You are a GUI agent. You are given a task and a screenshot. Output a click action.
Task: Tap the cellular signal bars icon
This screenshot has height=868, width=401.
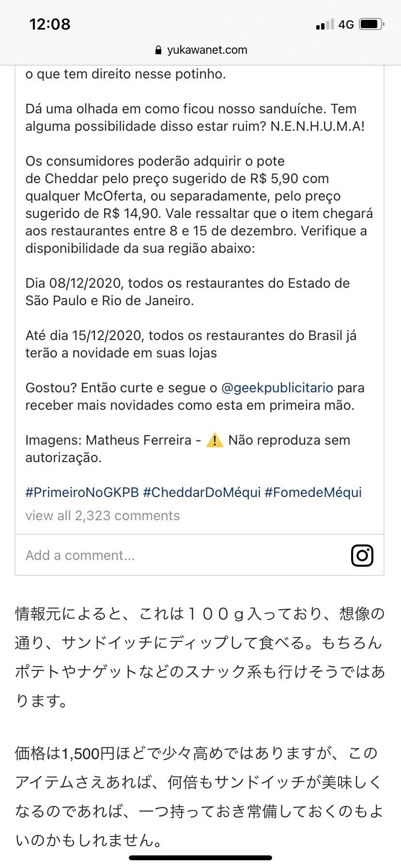tap(324, 24)
